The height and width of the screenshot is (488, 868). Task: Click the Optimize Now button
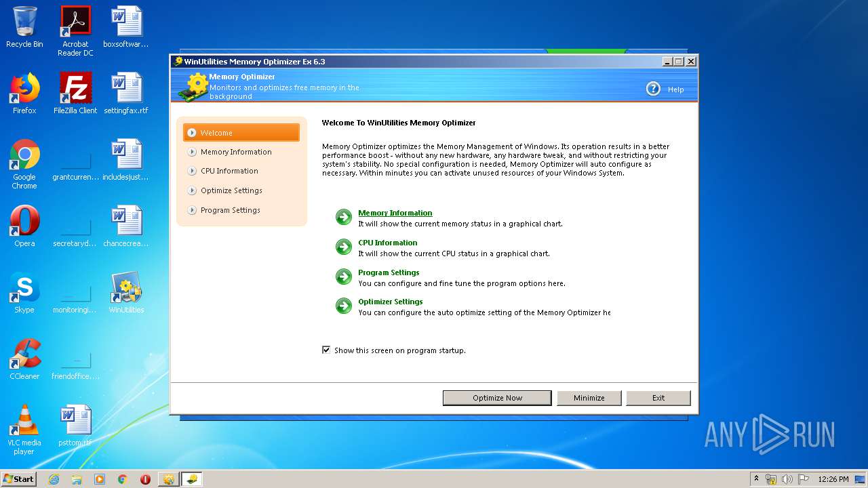click(x=497, y=398)
